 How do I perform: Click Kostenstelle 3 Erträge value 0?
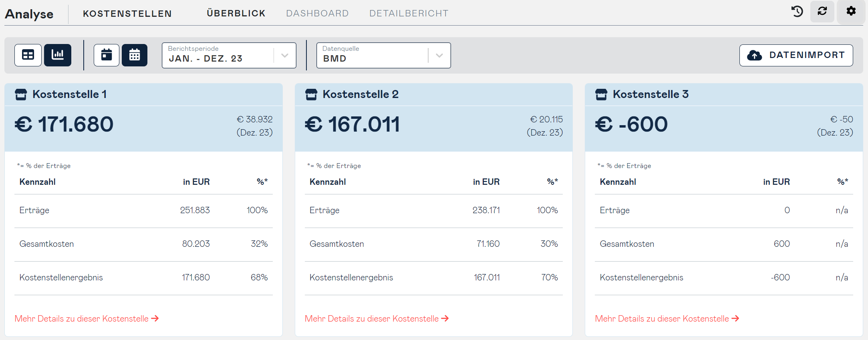pos(787,210)
